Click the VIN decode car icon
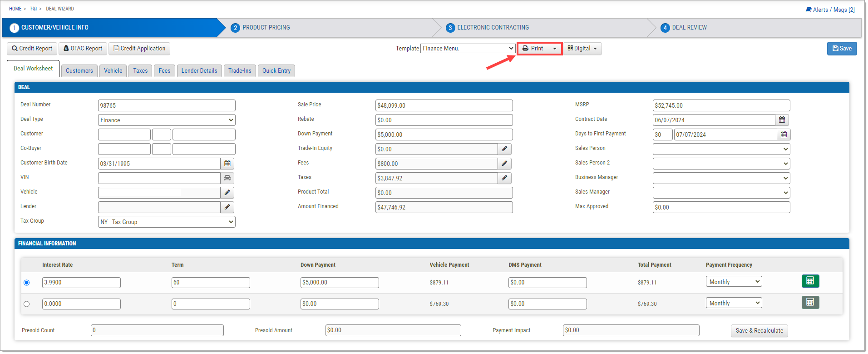The height and width of the screenshot is (354, 868). click(227, 178)
